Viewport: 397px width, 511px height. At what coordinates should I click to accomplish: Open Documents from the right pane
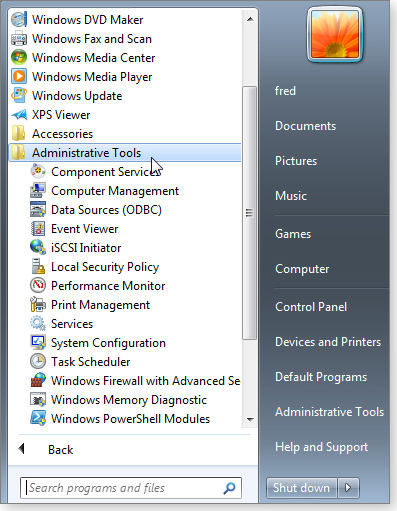click(306, 126)
